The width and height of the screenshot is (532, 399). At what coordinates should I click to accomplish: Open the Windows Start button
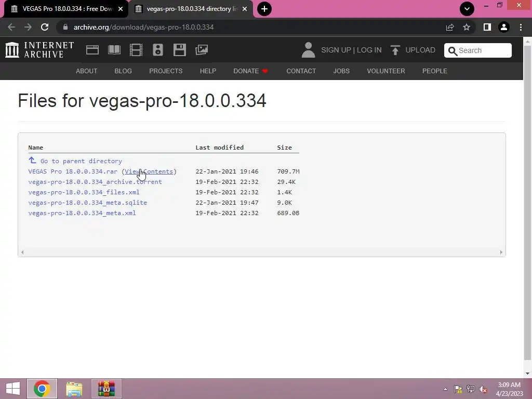tap(13, 389)
